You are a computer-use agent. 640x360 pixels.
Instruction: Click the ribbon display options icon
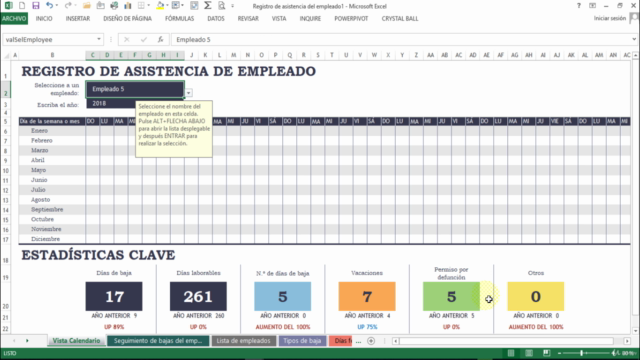pyautogui.click(x=592, y=6)
